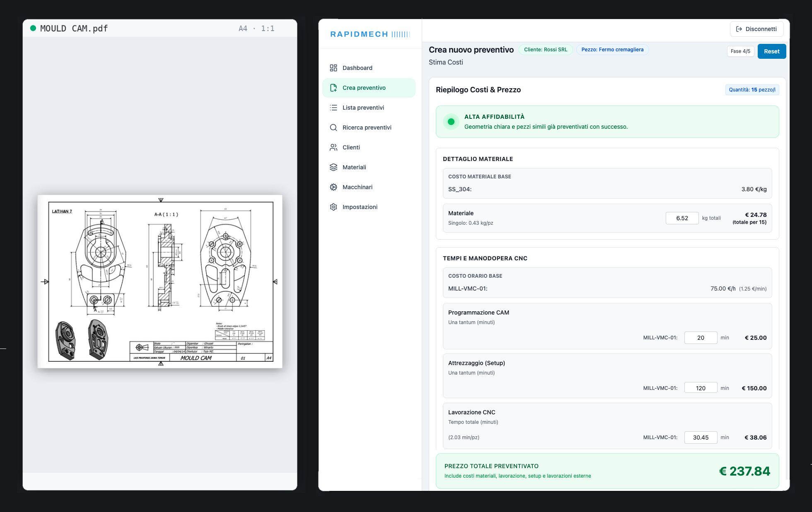
Task: Select Crea preventivo in the sidebar
Action: (x=369, y=88)
